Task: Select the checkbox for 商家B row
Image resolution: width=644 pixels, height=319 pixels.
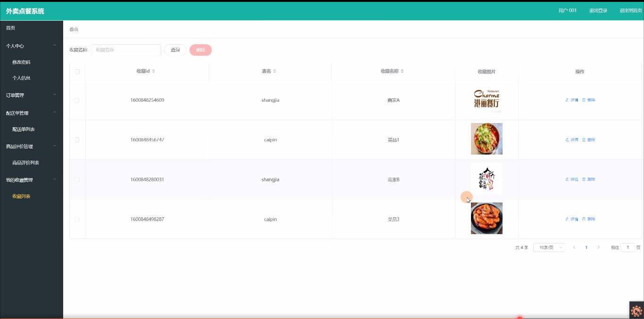Action: pyautogui.click(x=77, y=180)
